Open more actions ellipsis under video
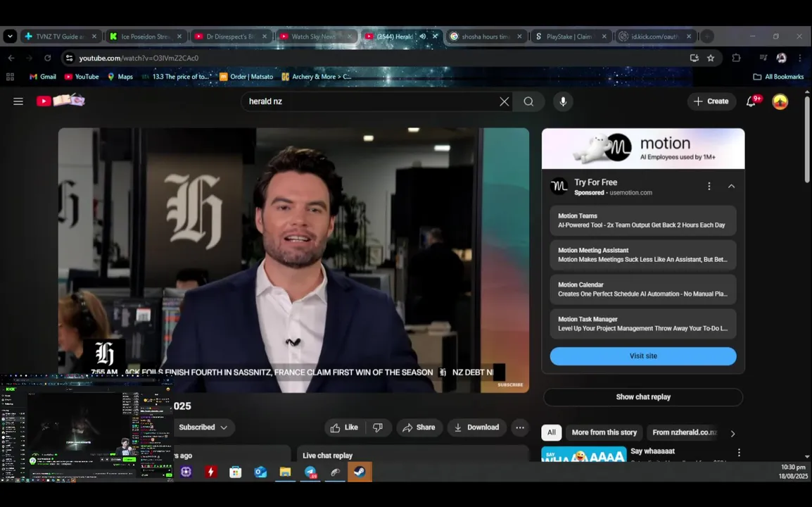The height and width of the screenshot is (507, 812). (520, 427)
